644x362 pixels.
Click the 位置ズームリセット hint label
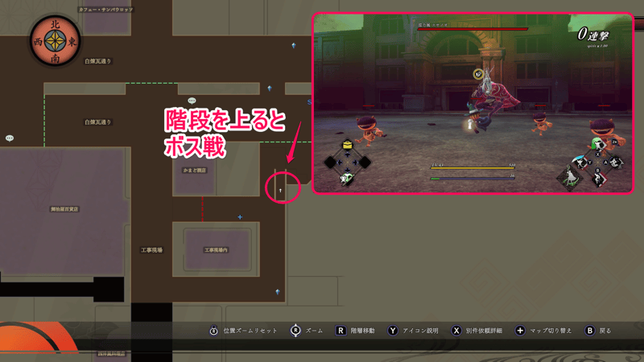click(250, 331)
